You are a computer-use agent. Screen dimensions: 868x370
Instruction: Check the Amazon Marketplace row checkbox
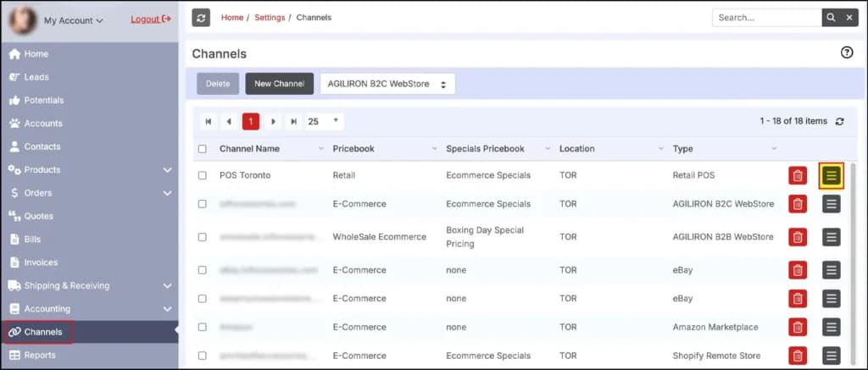tap(202, 328)
